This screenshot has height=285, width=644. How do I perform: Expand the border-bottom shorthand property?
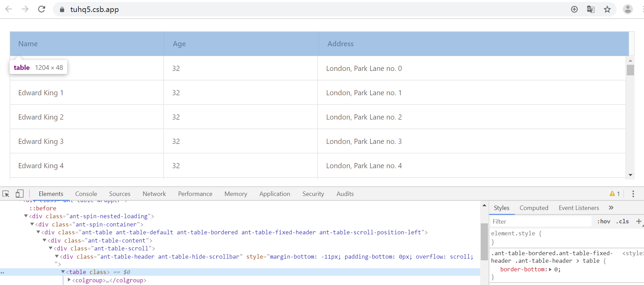point(550,270)
